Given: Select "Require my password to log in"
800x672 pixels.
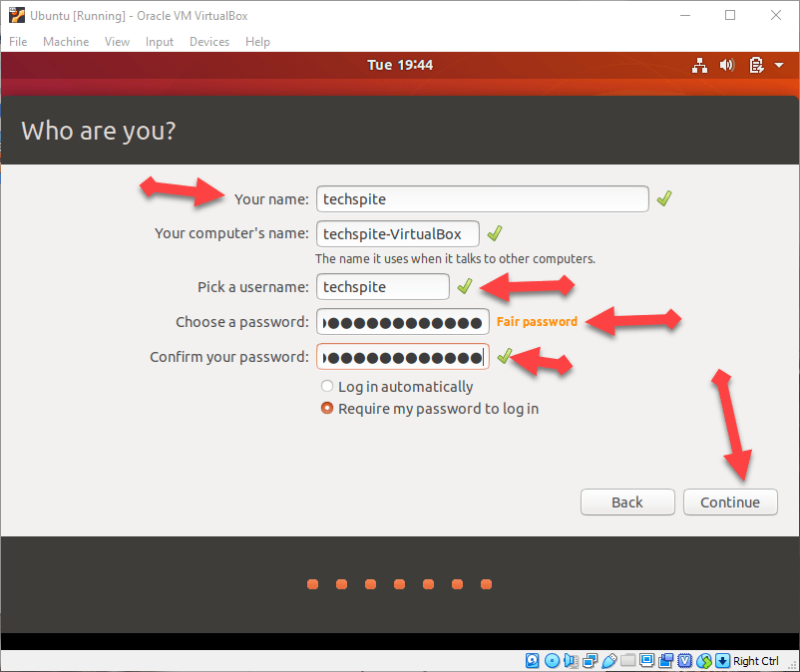Looking at the screenshot, I should (x=326, y=409).
